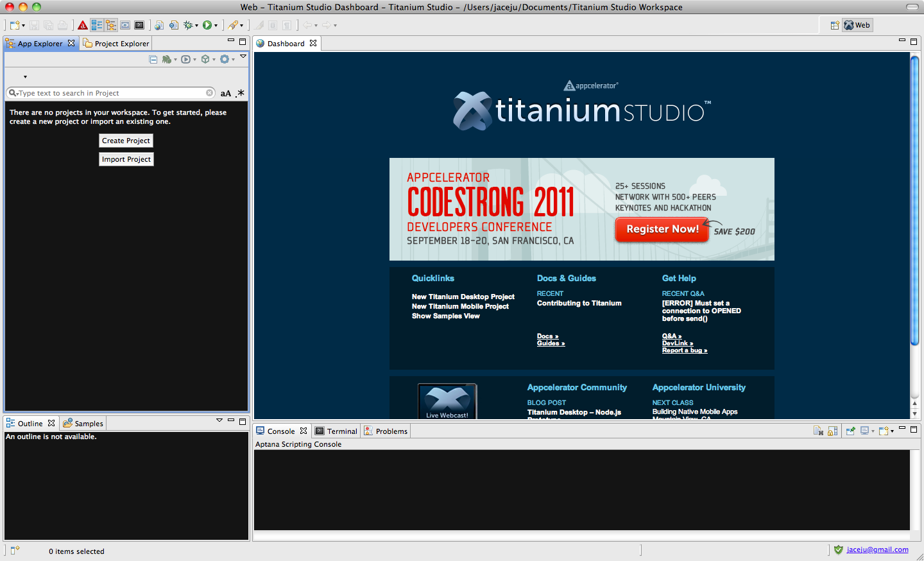Open New Titanium Mobile Project quicklink
The image size is (924, 561).
tap(460, 306)
